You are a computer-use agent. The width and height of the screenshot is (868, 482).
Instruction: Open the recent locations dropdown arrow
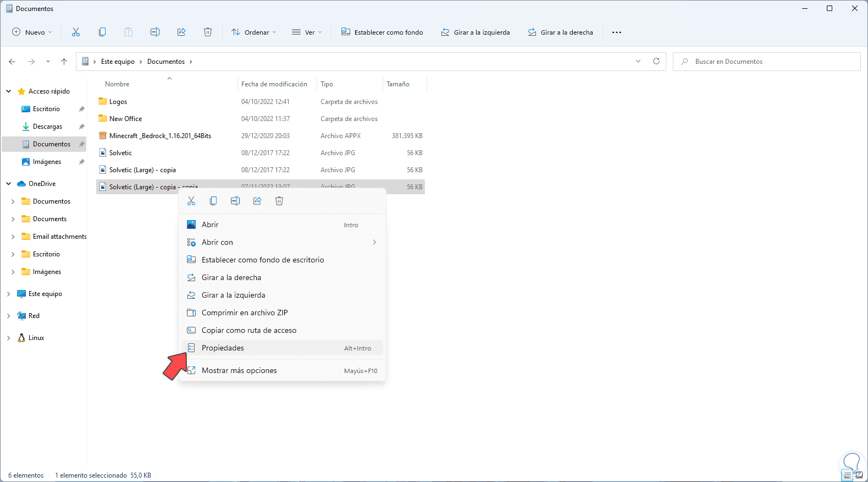(48, 62)
